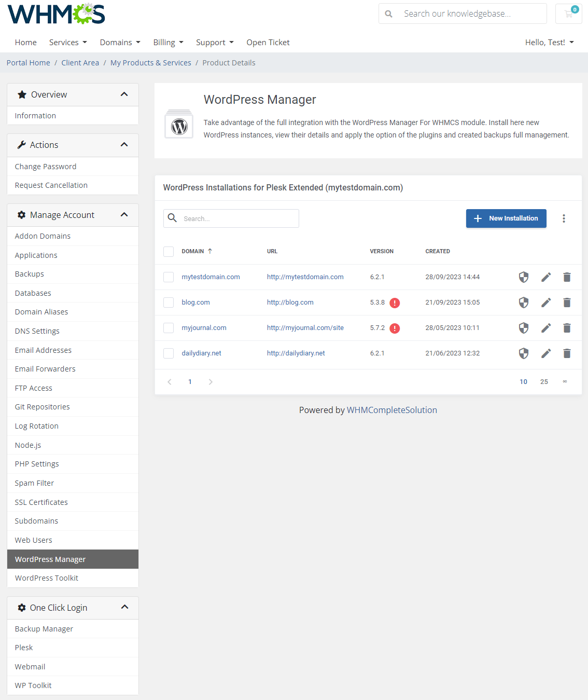Open security settings shield icon for mytestdomain.com
588x700 pixels.
tap(524, 277)
